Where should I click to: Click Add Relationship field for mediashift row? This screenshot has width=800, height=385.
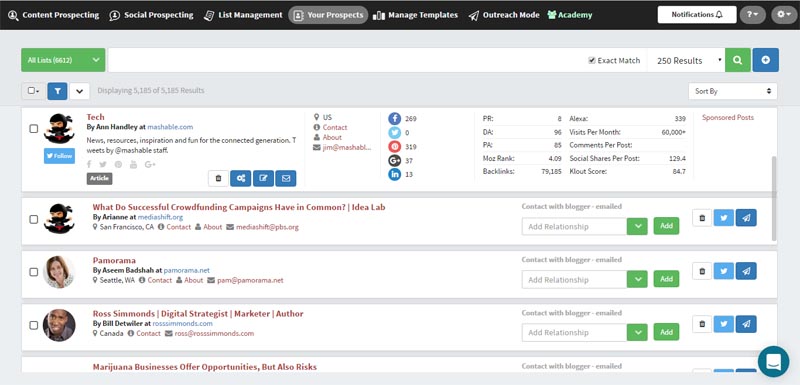point(574,226)
